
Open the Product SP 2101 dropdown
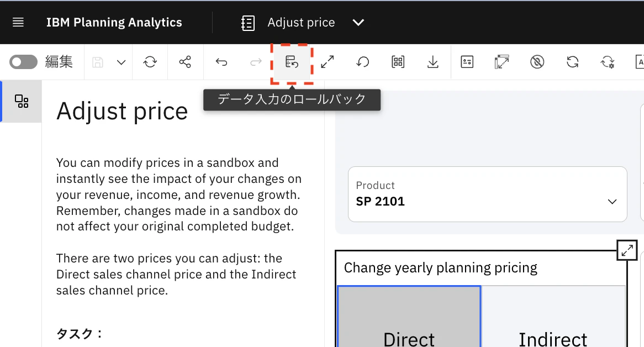[x=488, y=194]
